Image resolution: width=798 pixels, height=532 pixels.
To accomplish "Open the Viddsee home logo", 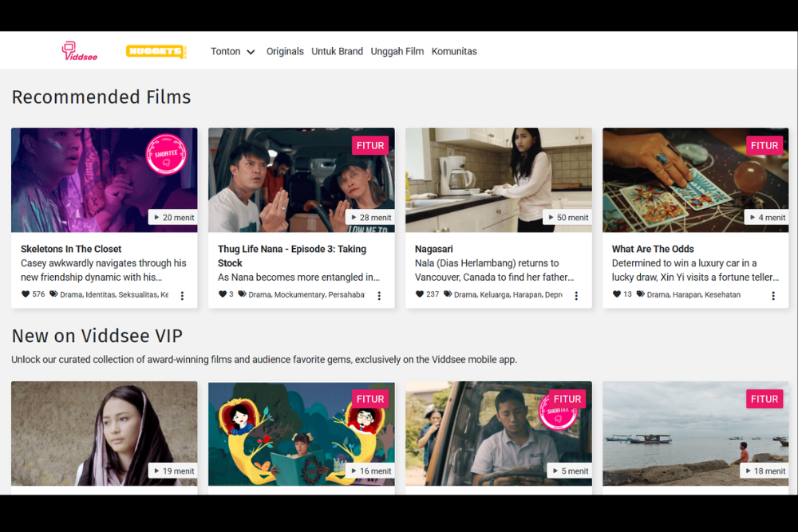I will coord(79,51).
